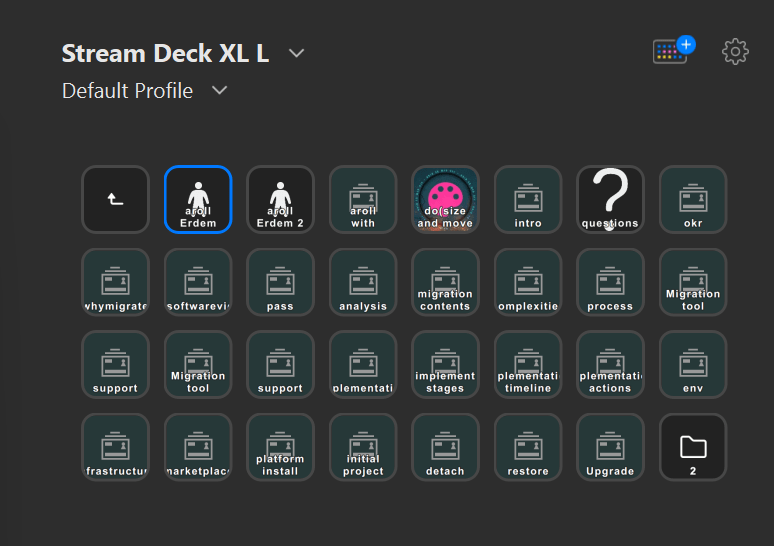774x546 pixels.
Task: Click the Upgrade key
Action: pyautogui.click(x=610, y=447)
